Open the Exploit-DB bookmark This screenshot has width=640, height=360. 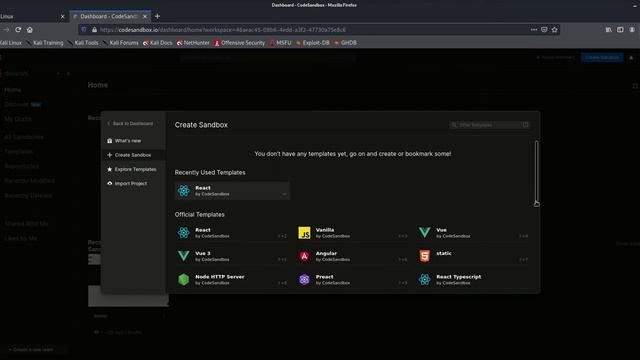(313, 42)
